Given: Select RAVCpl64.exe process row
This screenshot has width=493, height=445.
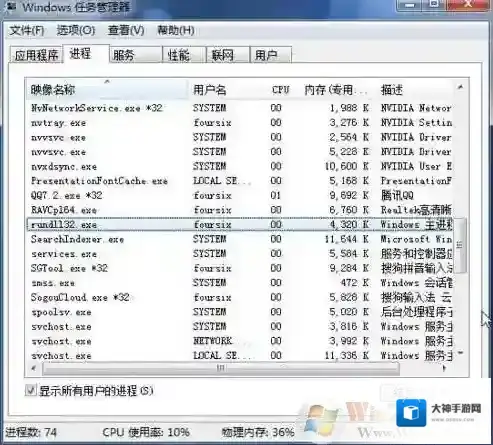Looking at the screenshot, I should (240, 210).
